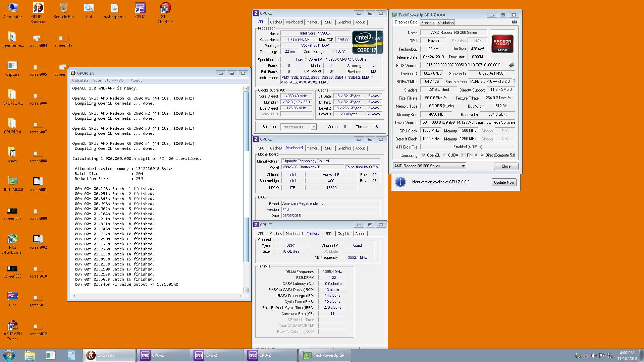Click the GPUPI horizontal scroll right arrow
This screenshot has height=362, width=644.
(x=240, y=296)
